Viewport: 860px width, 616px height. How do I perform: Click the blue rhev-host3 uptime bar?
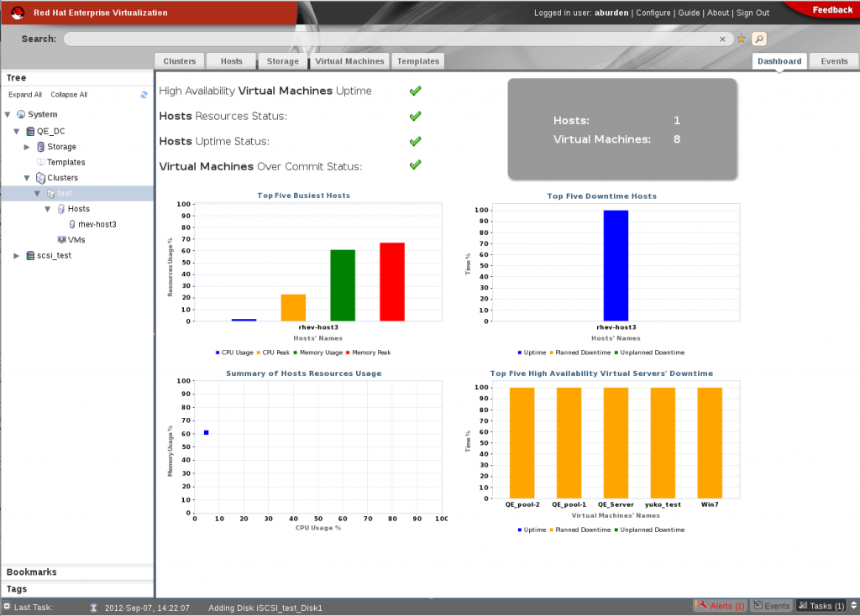tap(616, 266)
